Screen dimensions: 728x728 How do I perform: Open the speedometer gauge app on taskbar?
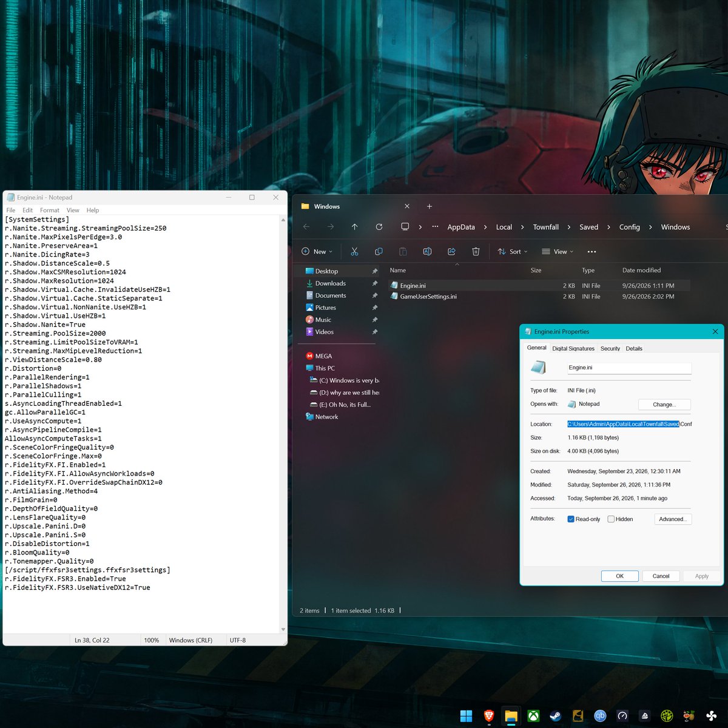622,716
